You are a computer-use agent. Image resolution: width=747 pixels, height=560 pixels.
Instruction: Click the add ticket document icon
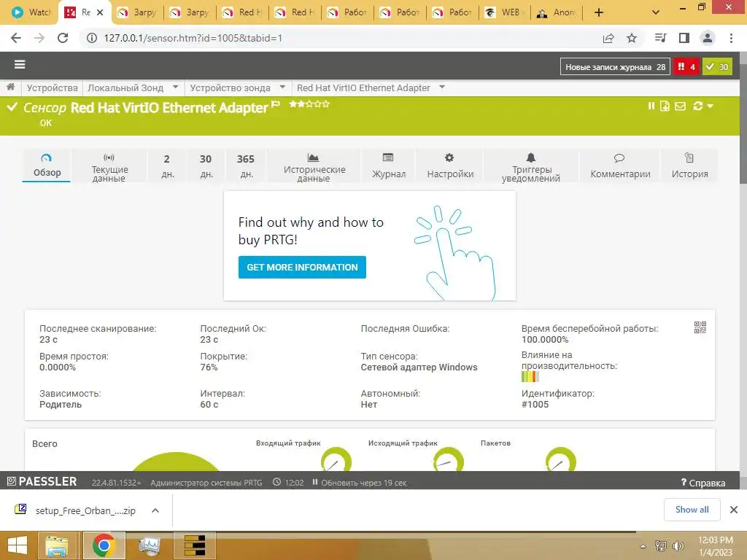(665, 106)
